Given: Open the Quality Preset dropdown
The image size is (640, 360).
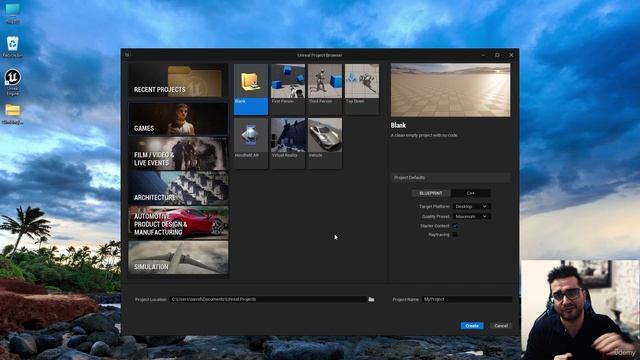Looking at the screenshot, I should pos(471,216).
